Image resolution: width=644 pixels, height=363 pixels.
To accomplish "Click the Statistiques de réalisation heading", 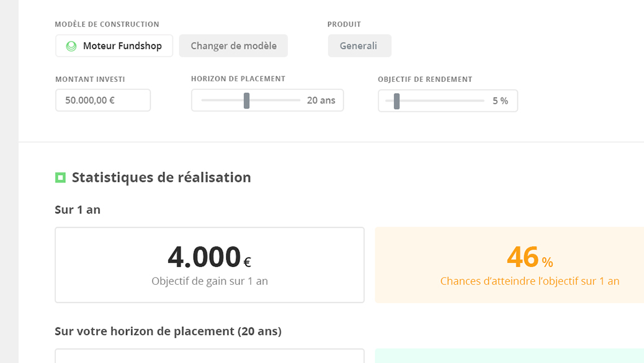I will tap(161, 177).
